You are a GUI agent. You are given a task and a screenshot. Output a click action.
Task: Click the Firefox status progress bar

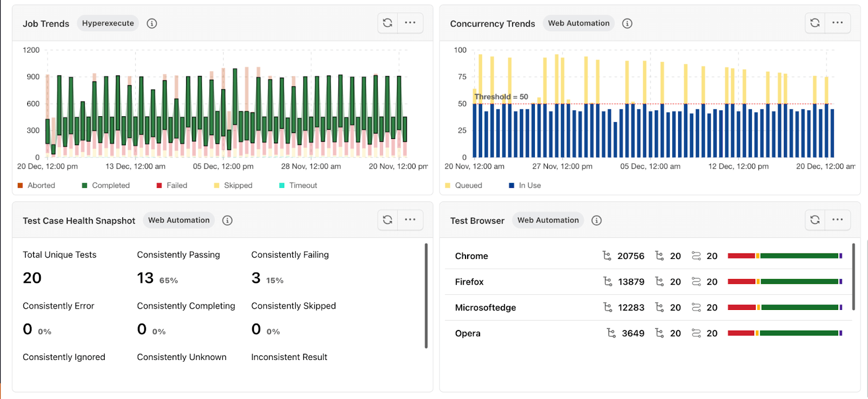tap(784, 282)
